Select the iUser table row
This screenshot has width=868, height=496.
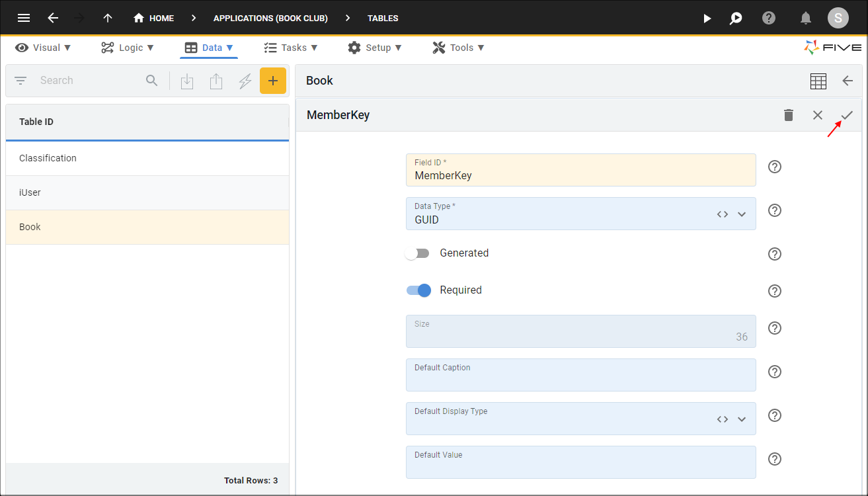147,192
